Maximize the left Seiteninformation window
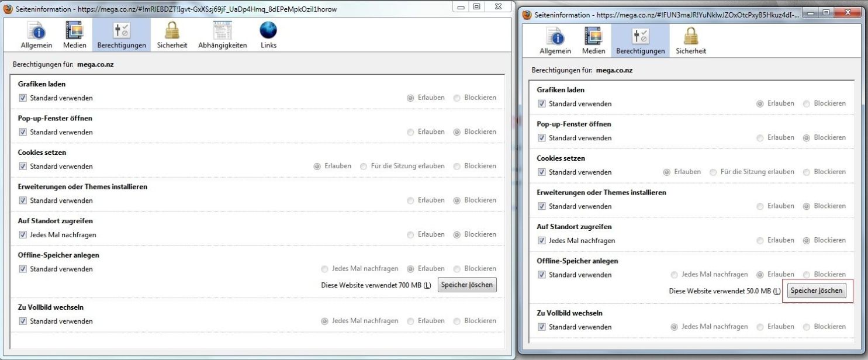 coord(476,6)
